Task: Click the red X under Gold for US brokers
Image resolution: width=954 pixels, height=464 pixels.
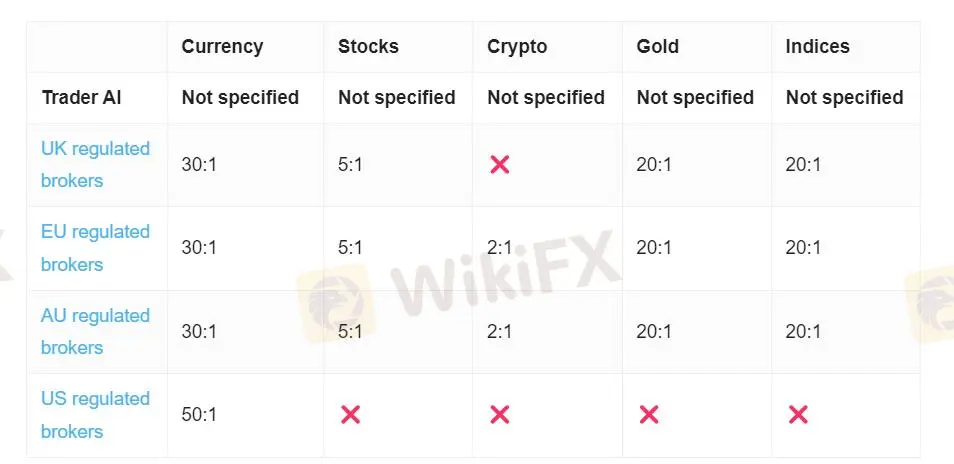Action: (x=649, y=415)
